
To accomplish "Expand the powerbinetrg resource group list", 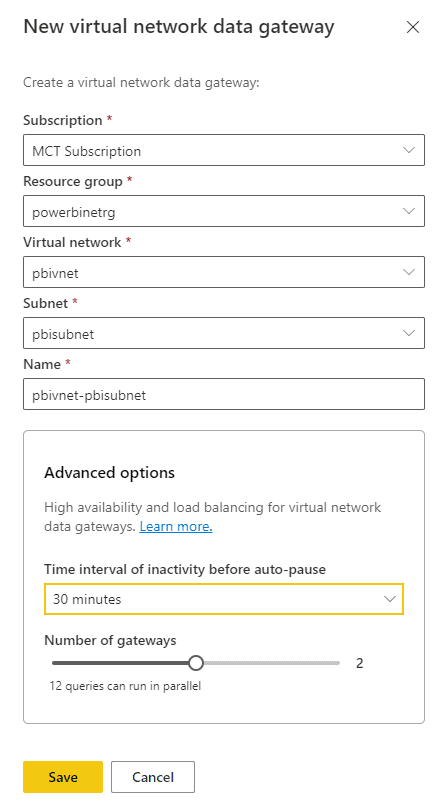I will point(224,211).
